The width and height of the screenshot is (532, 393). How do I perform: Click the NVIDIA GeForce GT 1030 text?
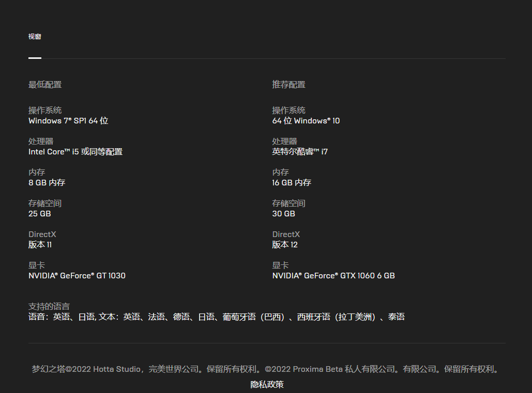[77, 276]
